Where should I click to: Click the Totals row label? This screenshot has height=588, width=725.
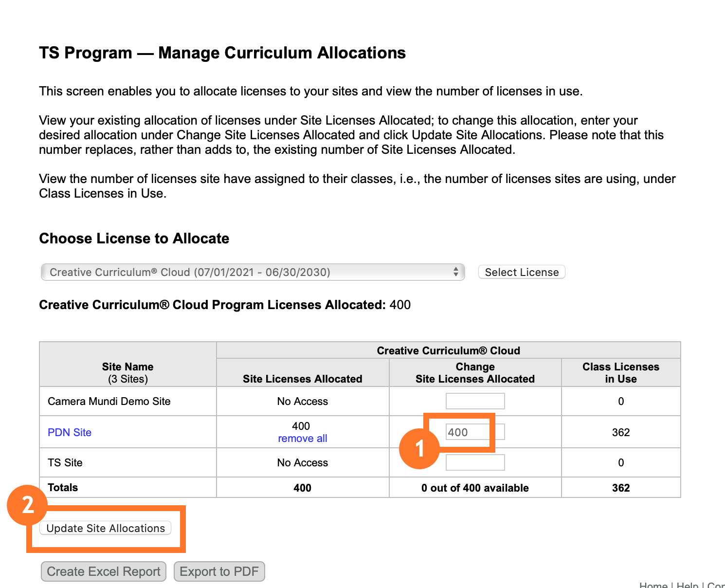(x=62, y=487)
